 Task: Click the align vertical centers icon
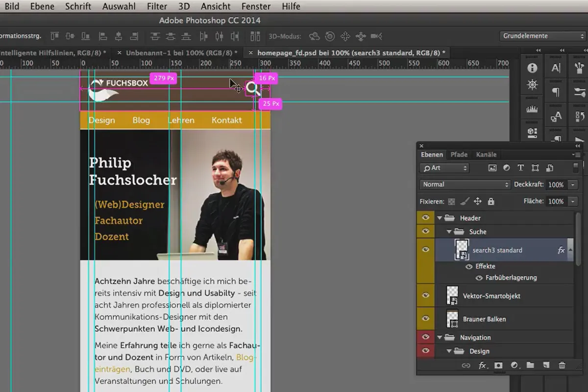coord(70,36)
